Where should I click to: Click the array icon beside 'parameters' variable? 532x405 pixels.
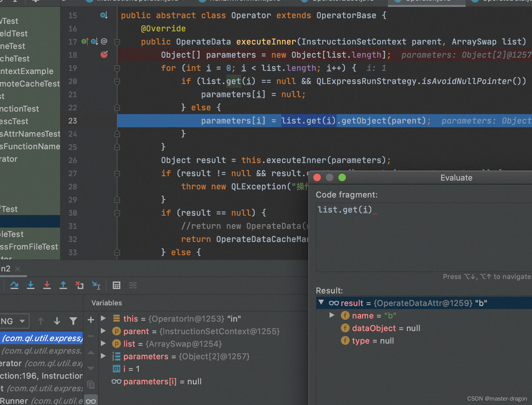(116, 356)
